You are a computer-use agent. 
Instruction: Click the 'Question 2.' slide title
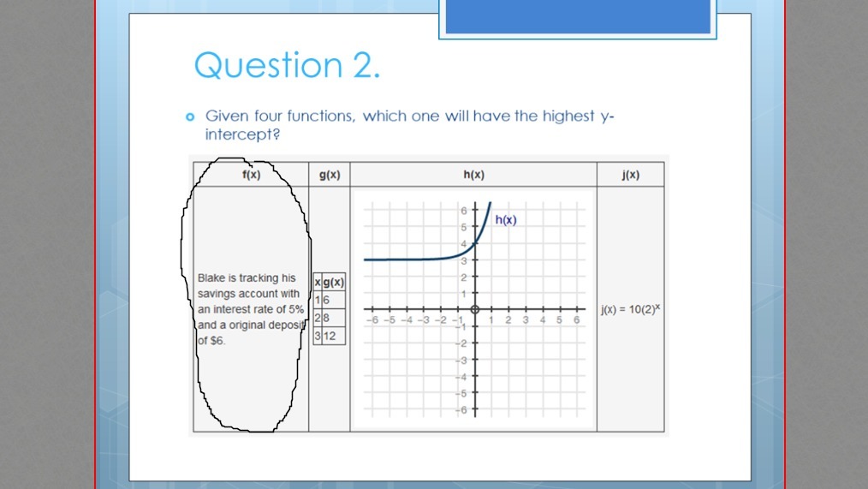(287, 65)
